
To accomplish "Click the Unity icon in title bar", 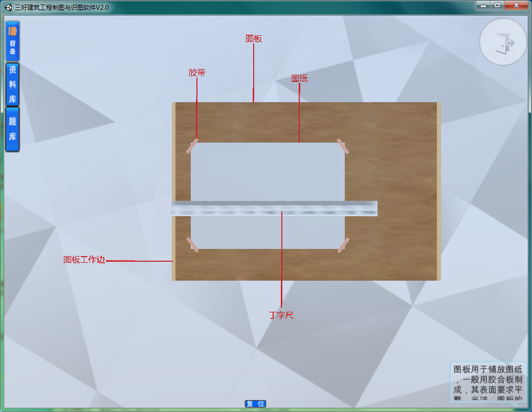I will 8,7.
